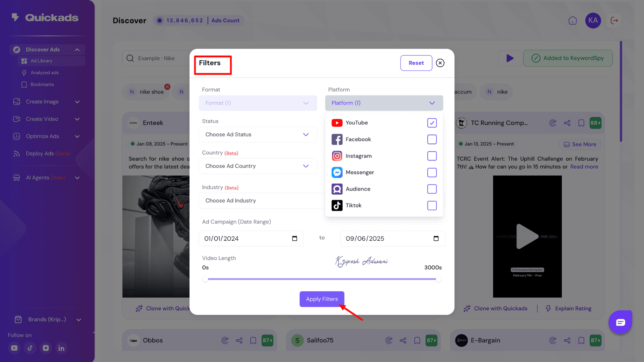Collapse the Platform (1) dropdown

pyautogui.click(x=384, y=103)
